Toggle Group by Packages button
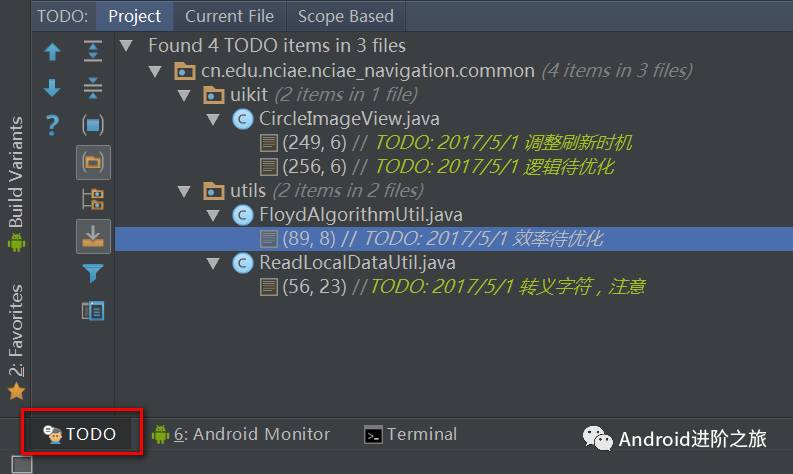793x474 pixels. tap(93, 162)
